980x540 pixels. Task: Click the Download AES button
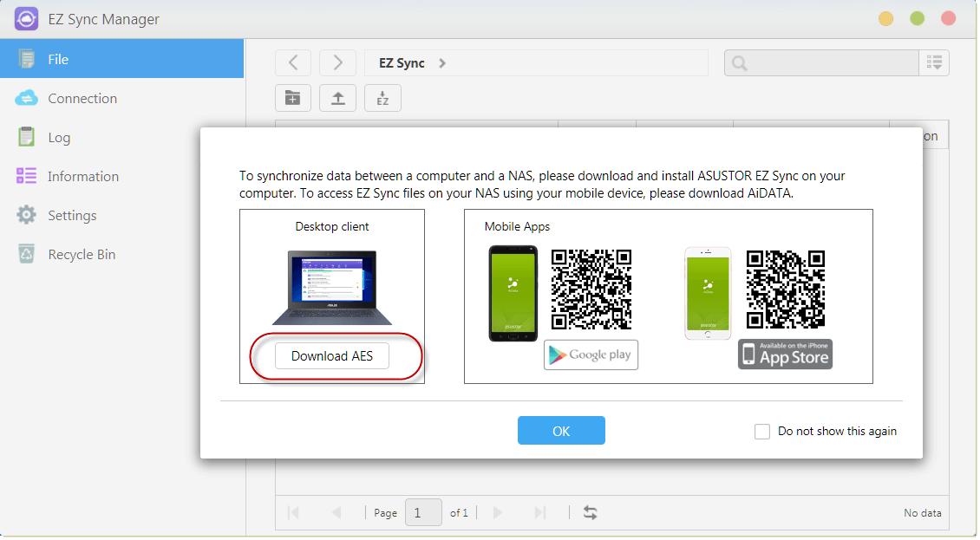[x=332, y=356]
